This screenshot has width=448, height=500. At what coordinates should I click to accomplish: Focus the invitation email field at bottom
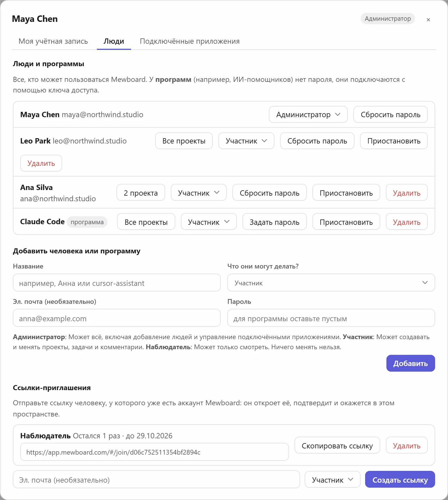[x=157, y=480]
